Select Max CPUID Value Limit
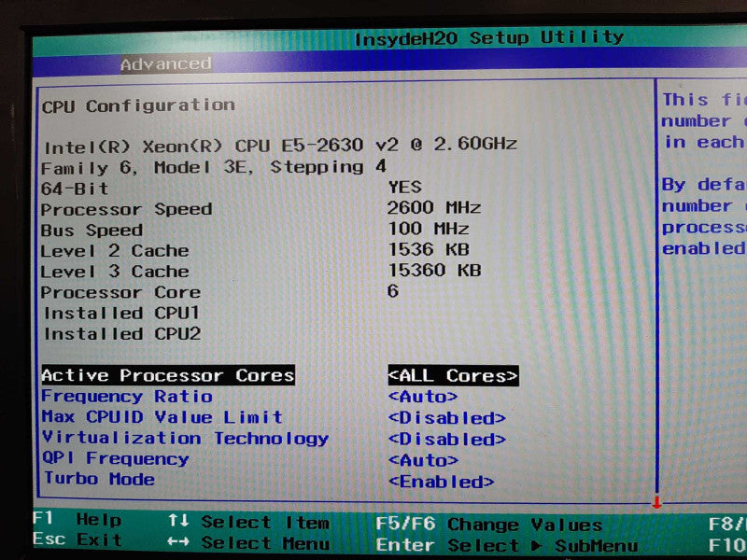This screenshot has width=747, height=560. tap(162, 417)
